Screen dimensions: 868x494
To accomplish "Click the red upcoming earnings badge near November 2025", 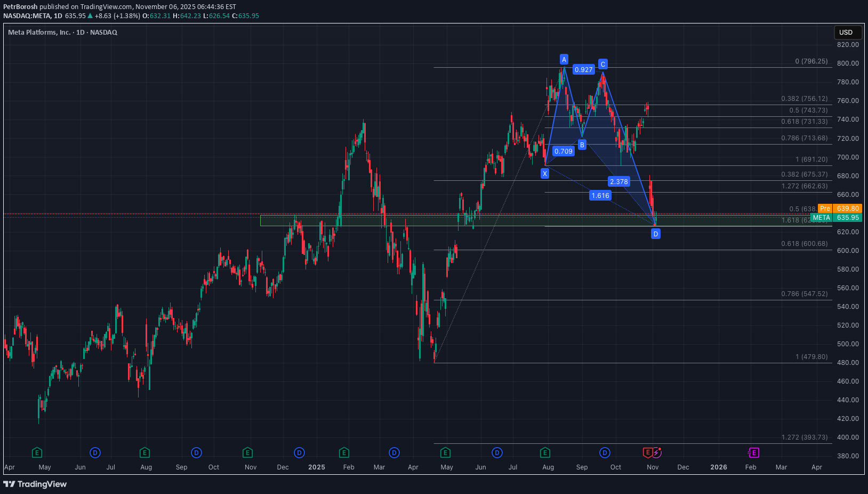I will tap(647, 452).
